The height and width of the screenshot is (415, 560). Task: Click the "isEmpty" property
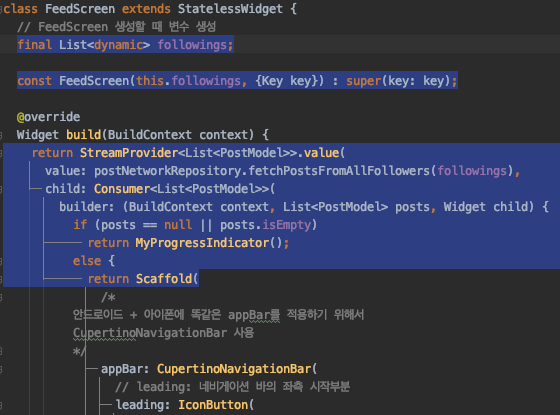tap(287, 225)
